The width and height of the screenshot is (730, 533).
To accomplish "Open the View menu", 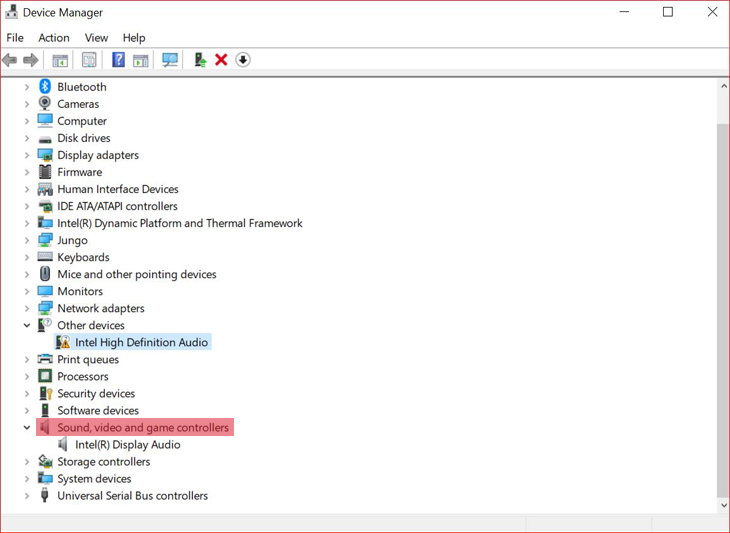I will (96, 38).
